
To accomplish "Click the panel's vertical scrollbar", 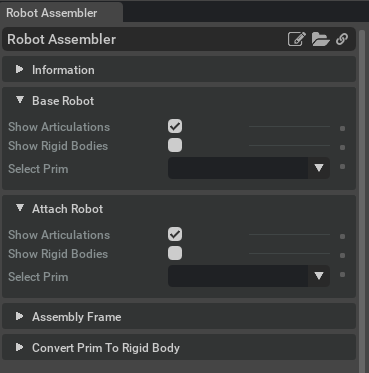I will pyautogui.click(x=362, y=200).
